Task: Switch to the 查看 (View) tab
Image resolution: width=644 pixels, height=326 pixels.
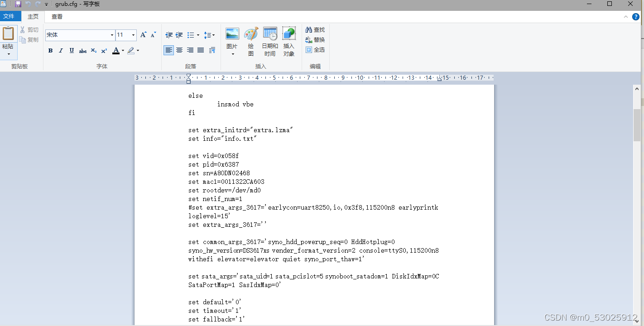Action: pyautogui.click(x=57, y=17)
